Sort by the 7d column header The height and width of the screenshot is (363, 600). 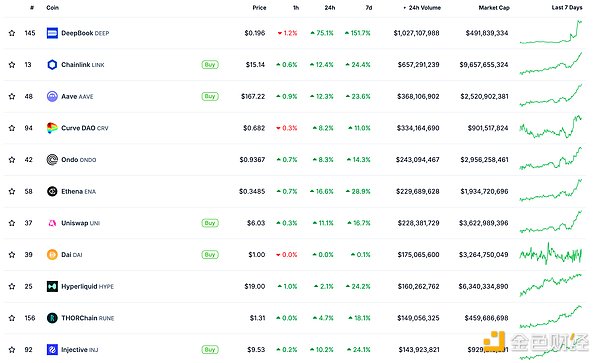(368, 8)
